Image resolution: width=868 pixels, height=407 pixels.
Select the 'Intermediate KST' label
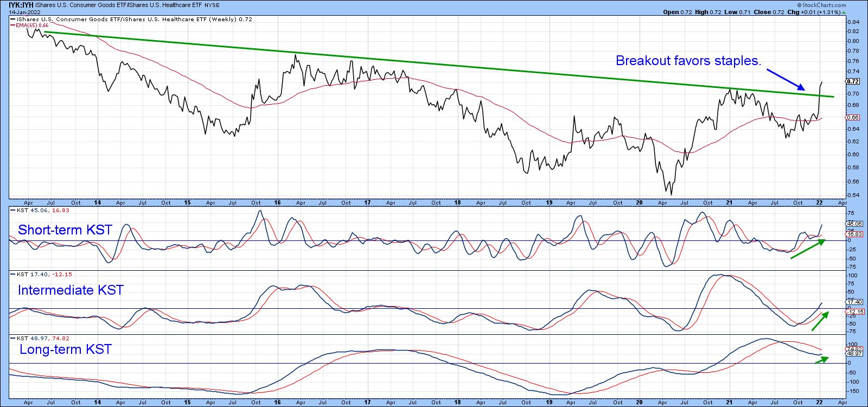pos(71,290)
